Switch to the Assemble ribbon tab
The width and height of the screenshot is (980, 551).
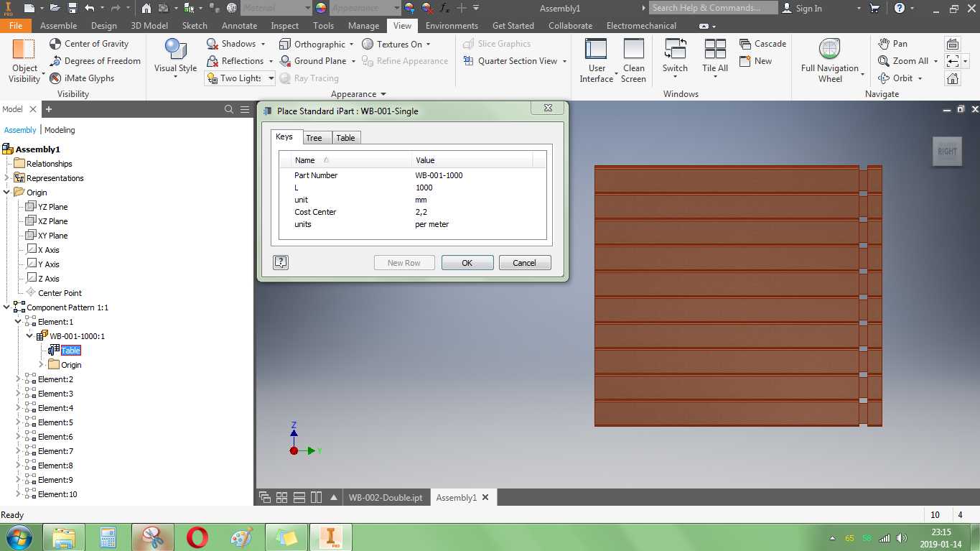click(x=59, y=26)
